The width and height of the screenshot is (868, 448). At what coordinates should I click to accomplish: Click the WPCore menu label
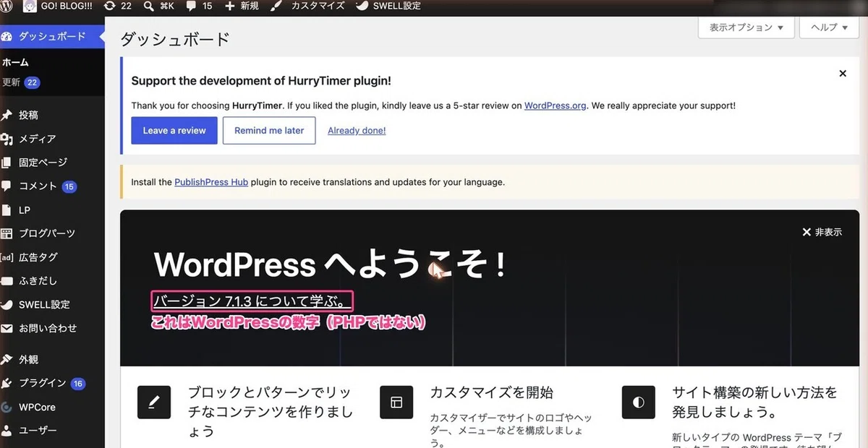point(37,407)
